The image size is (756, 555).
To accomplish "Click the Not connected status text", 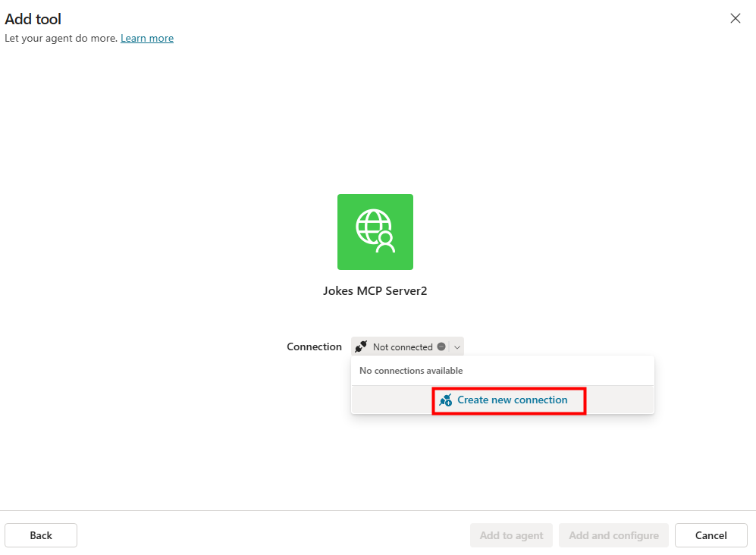I will [402, 346].
